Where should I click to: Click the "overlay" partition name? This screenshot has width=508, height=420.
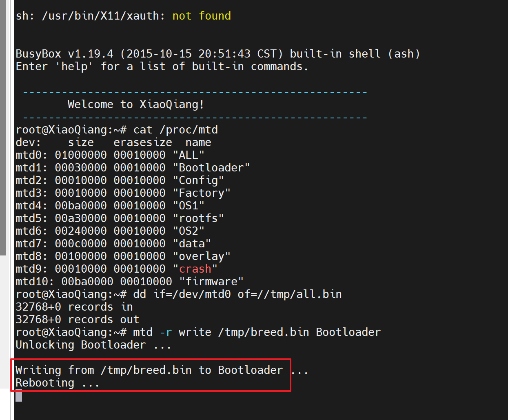click(202, 256)
